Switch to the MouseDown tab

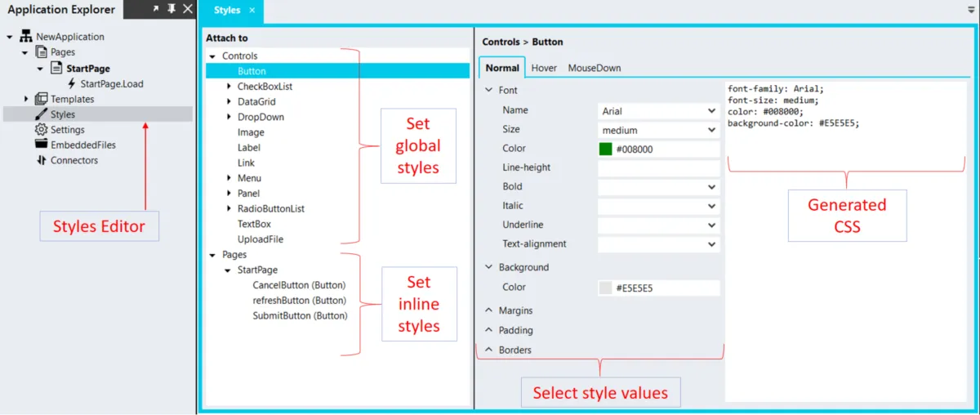click(594, 68)
